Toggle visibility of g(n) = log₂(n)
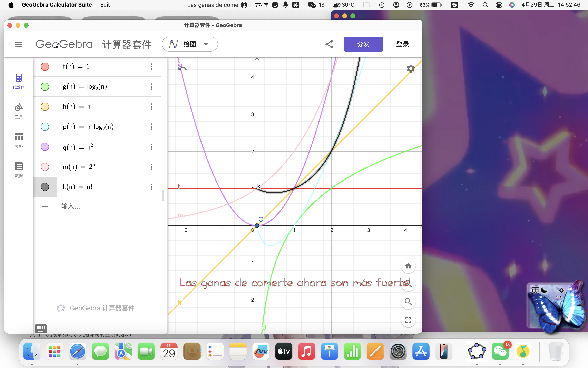 click(x=45, y=87)
